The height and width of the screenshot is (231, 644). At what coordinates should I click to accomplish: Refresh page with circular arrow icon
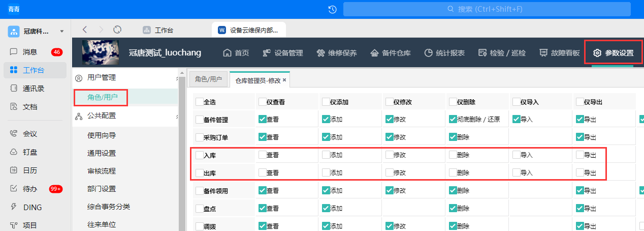click(117, 30)
